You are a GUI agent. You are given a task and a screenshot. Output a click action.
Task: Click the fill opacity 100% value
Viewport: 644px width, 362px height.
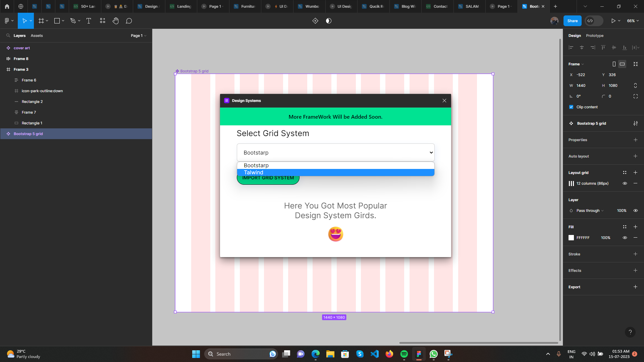[x=605, y=238]
